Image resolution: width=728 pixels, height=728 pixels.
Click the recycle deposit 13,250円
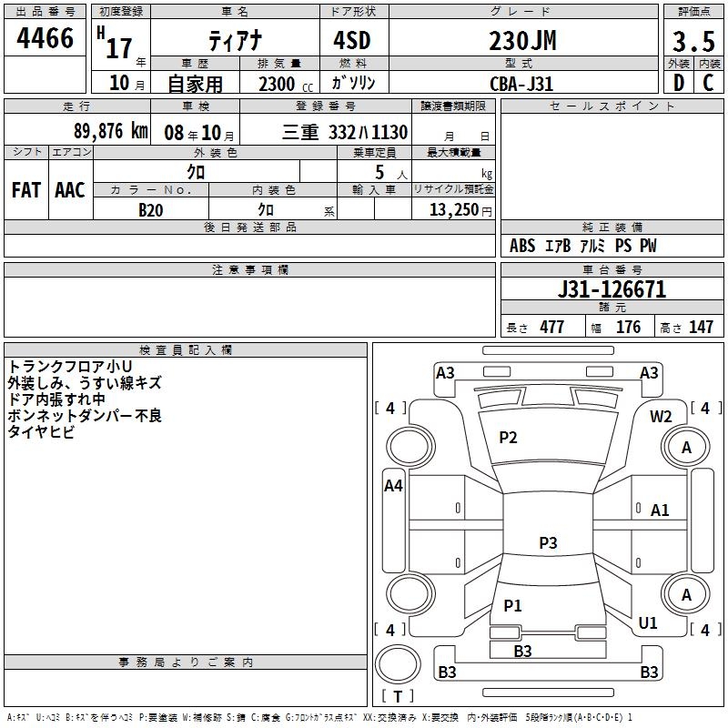(x=460, y=210)
